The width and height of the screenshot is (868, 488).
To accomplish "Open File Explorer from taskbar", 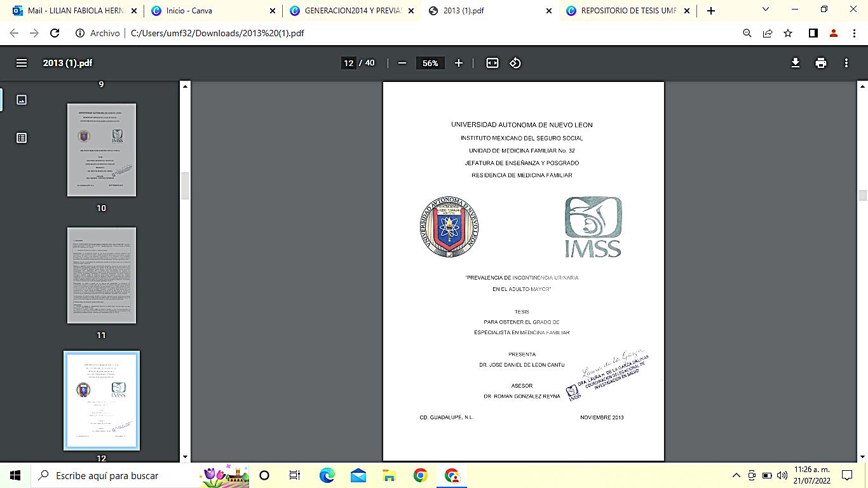I will 389,475.
